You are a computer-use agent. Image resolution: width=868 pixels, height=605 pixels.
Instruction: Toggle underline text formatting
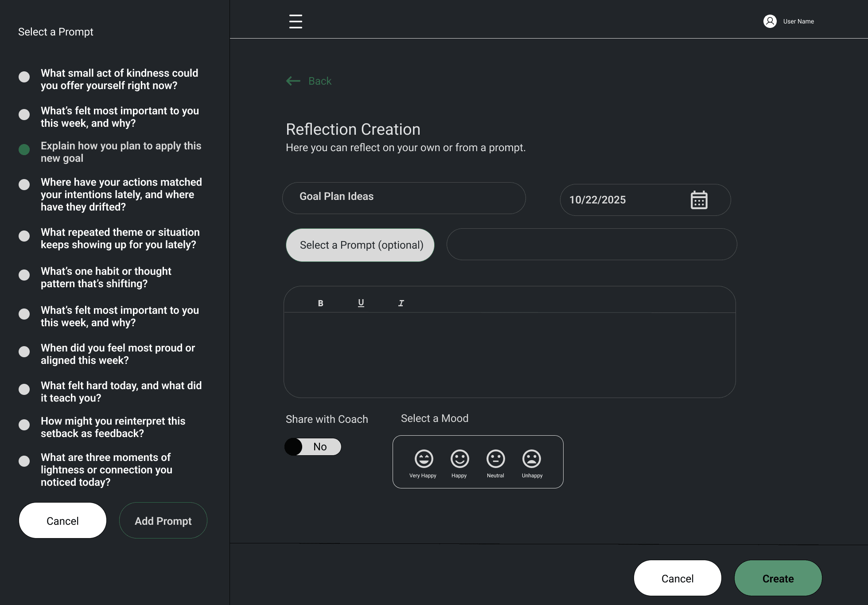(x=361, y=303)
